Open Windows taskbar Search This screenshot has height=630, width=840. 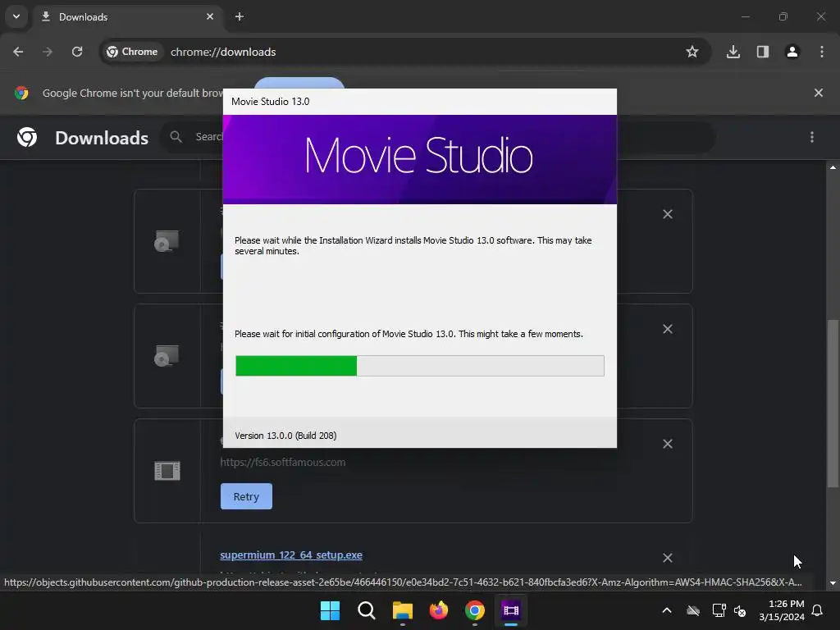pos(367,610)
